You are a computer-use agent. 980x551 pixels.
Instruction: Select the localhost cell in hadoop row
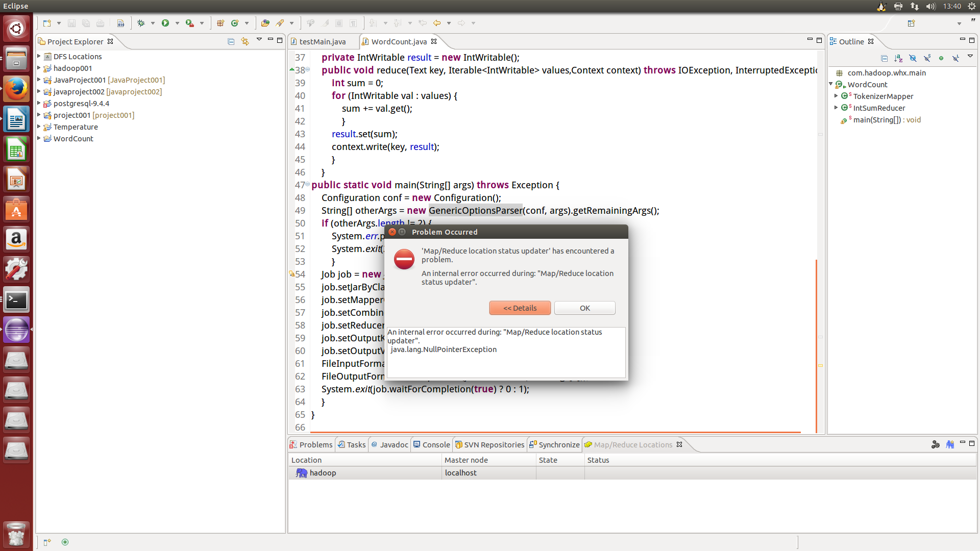point(488,473)
